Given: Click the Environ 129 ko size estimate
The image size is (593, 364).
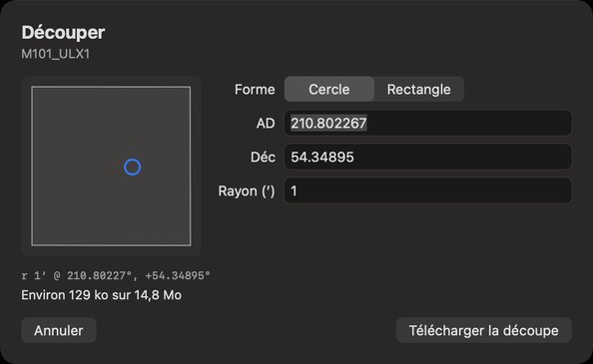Looking at the screenshot, I should [102, 295].
